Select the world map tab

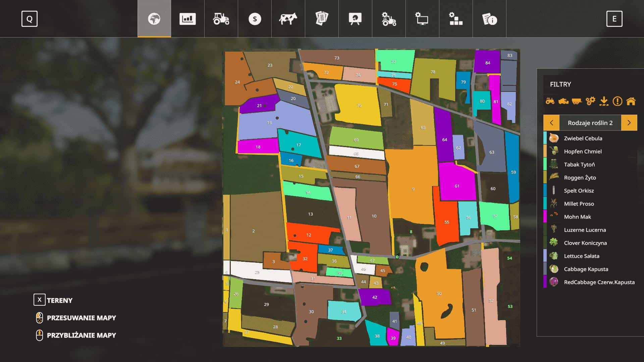tap(154, 19)
